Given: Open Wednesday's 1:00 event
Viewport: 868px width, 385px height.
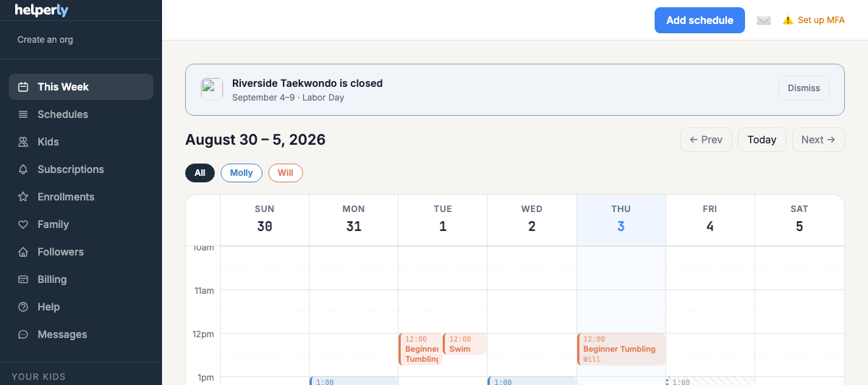Looking at the screenshot, I should [x=532, y=381].
